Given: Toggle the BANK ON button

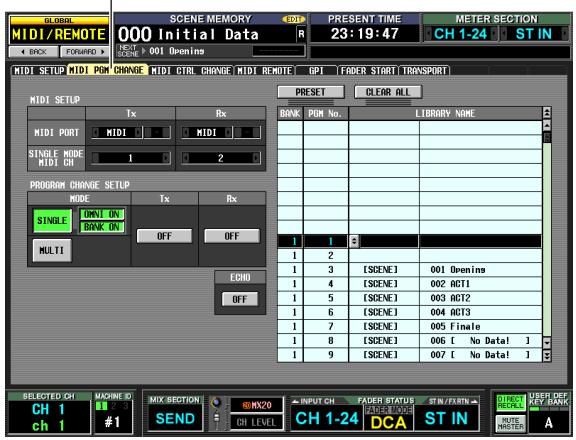Looking at the screenshot, I should click(102, 227).
